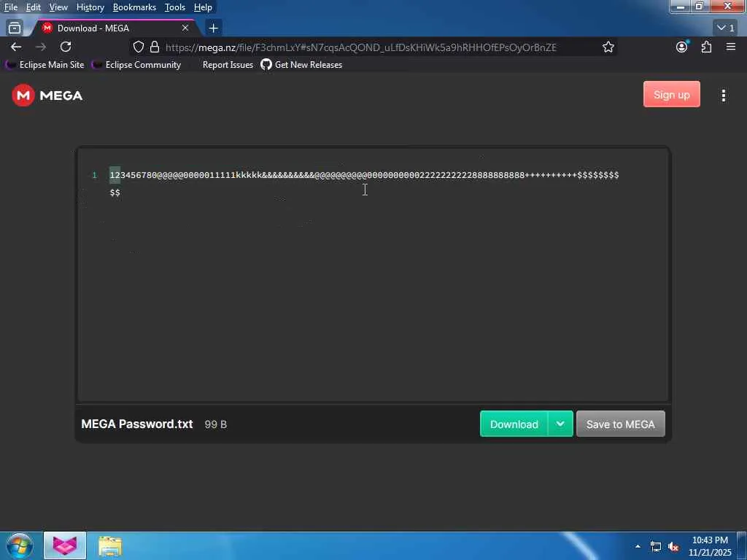View site security lock information
This screenshot has width=747, height=560.
click(x=155, y=47)
